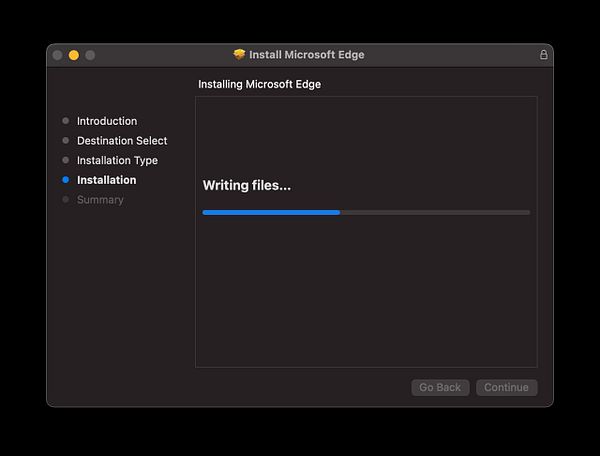The image size is (600, 456).
Task: Select the dimmed Summary step label
Action: click(100, 200)
